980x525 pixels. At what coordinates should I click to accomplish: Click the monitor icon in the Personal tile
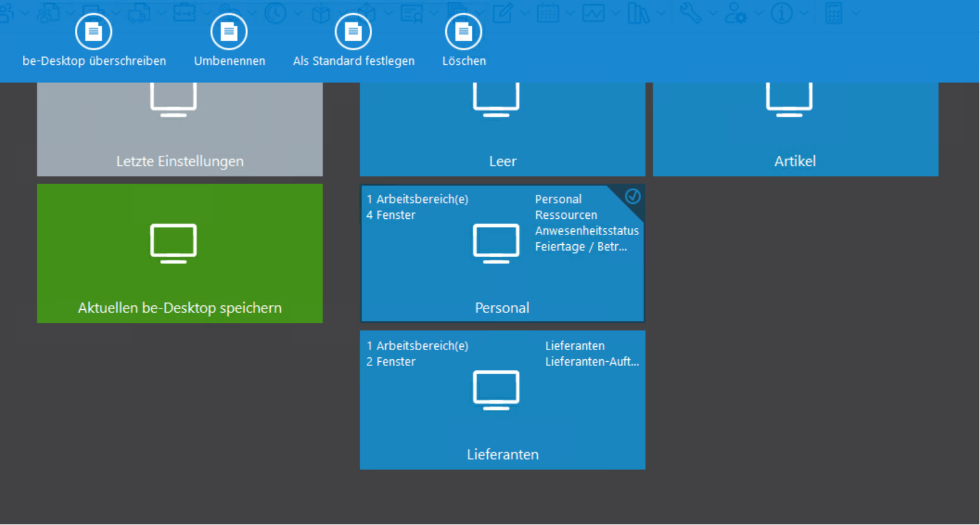click(x=496, y=243)
